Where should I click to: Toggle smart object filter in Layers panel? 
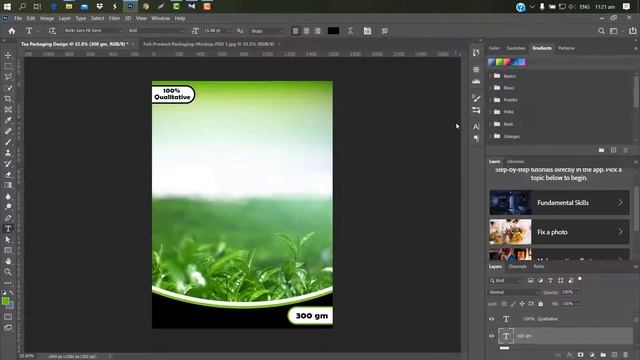point(571,280)
